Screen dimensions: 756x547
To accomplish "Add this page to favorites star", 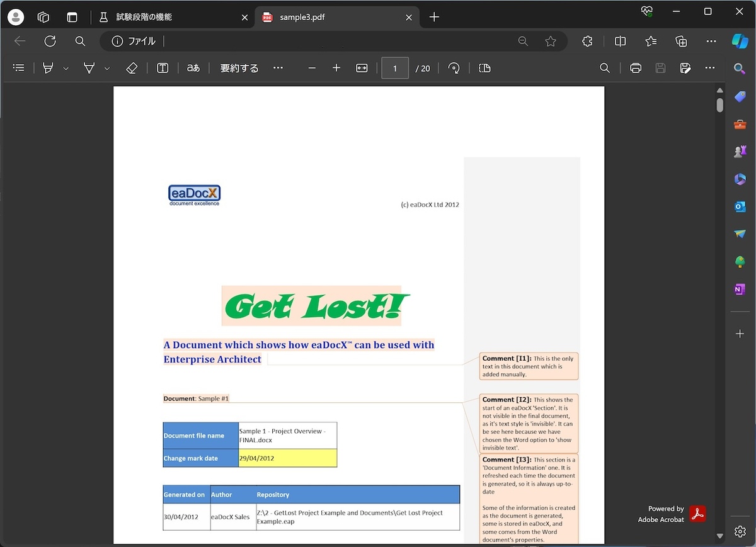I will click(x=551, y=41).
